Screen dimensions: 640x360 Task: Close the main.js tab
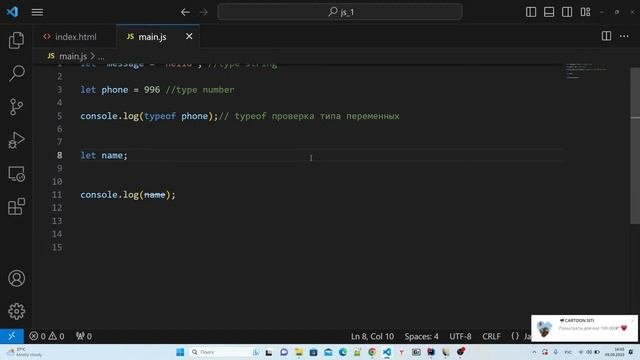point(189,36)
